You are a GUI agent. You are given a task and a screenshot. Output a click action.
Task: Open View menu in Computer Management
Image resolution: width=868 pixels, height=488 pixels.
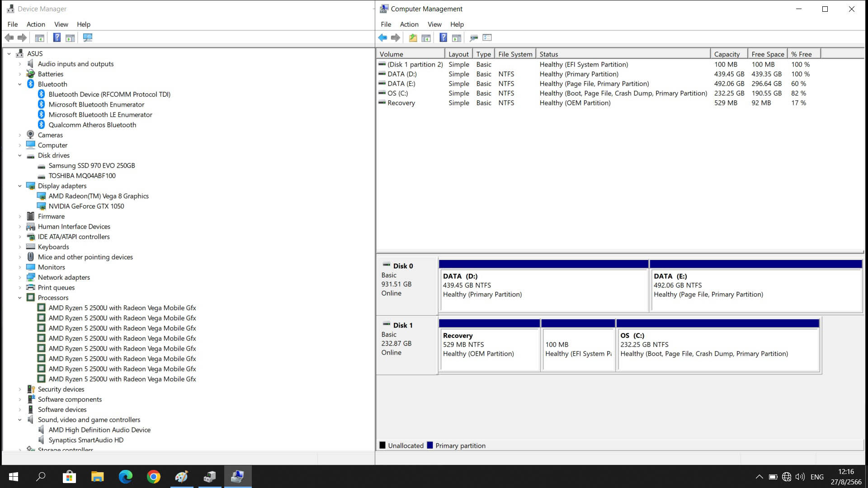pos(434,24)
